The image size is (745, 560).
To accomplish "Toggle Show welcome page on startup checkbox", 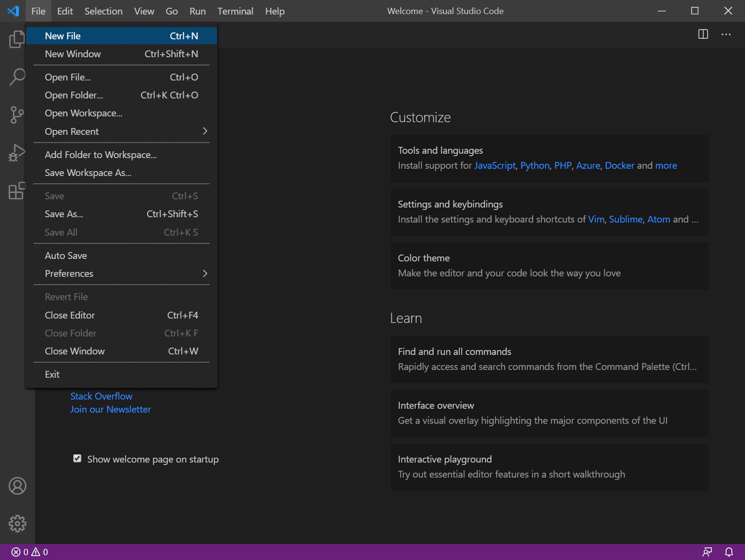I will tap(77, 458).
